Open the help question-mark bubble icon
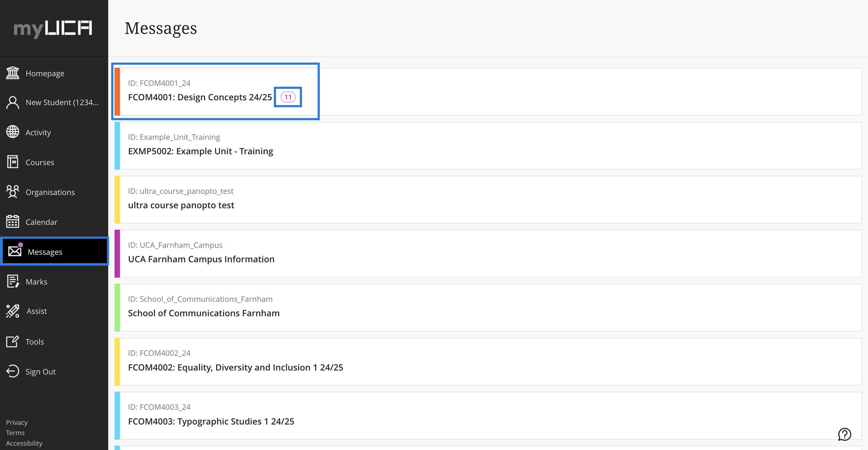The width and height of the screenshot is (868, 450). [x=844, y=434]
